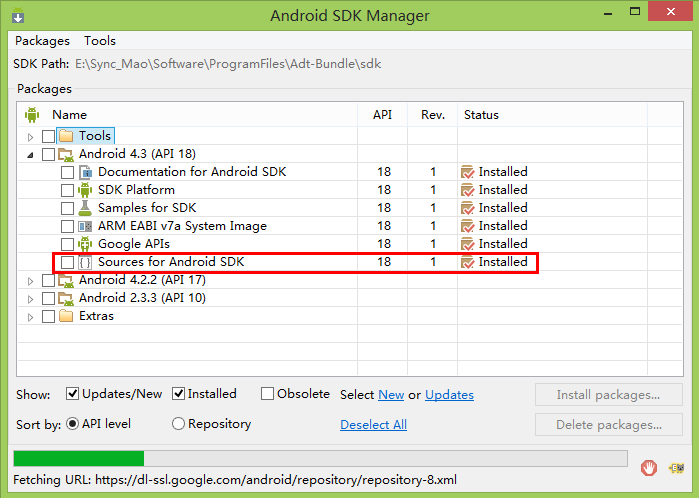Expand the Android 4.2.2 (API 17) group
Screen dimensions: 699x498
click(x=30, y=281)
